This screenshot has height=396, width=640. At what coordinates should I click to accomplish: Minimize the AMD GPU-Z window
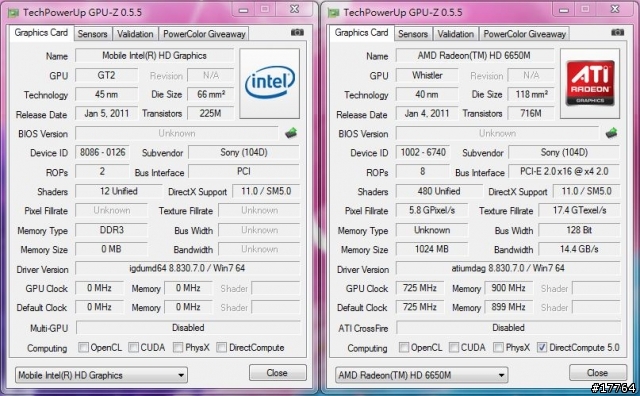click(x=564, y=9)
